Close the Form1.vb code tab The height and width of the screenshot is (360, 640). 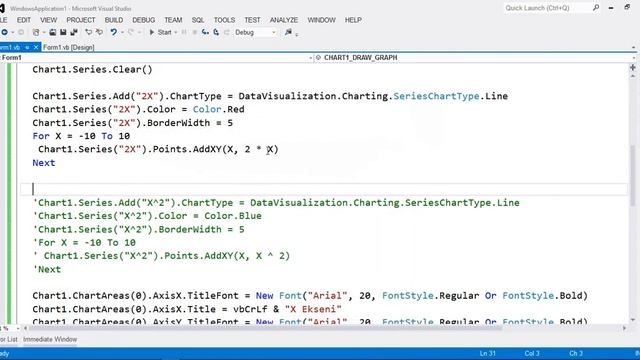[x=36, y=47]
